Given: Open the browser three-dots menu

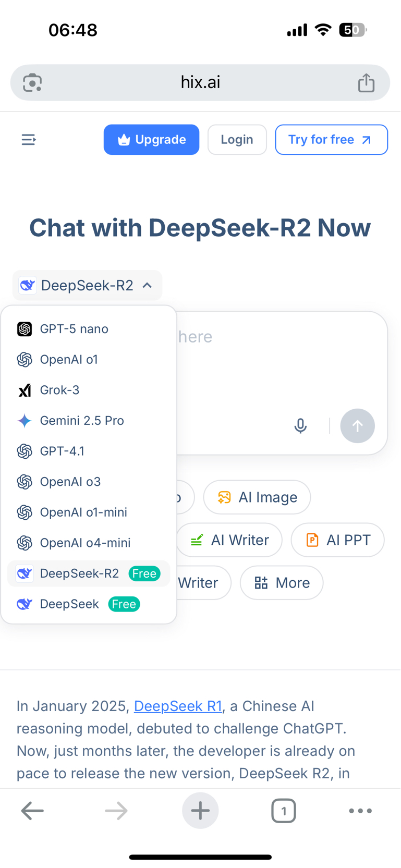Looking at the screenshot, I should pyautogui.click(x=360, y=811).
